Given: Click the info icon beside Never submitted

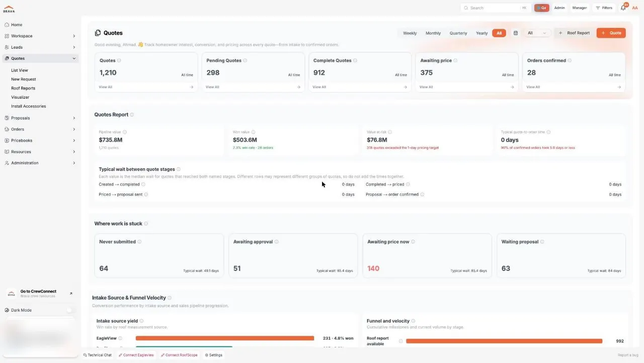Looking at the screenshot, I should coord(139,242).
